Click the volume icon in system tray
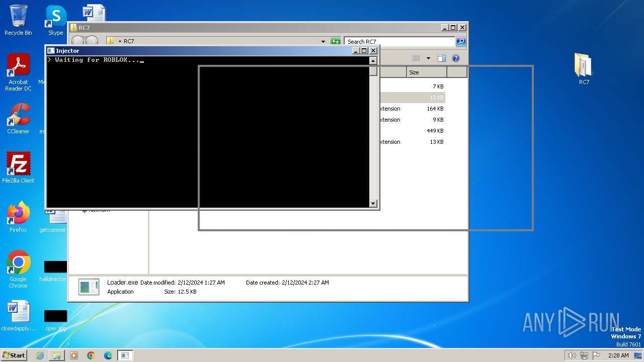The width and height of the screenshot is (644, 362). pyautogui.click(x=572, y=355)
